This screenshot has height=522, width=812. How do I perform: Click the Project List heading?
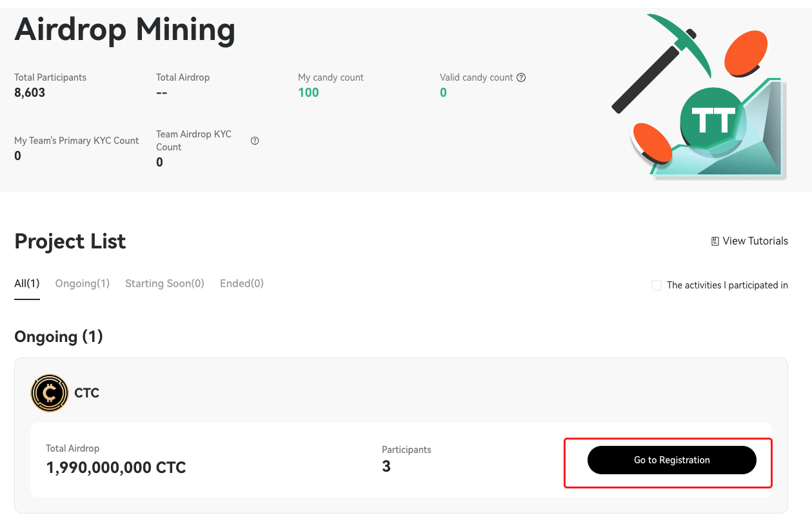tap(70, 241)
